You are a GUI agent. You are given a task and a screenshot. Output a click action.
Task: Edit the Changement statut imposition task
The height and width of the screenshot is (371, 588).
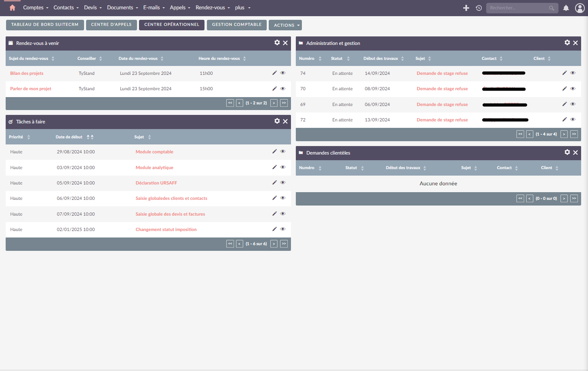tap(274, 229)
